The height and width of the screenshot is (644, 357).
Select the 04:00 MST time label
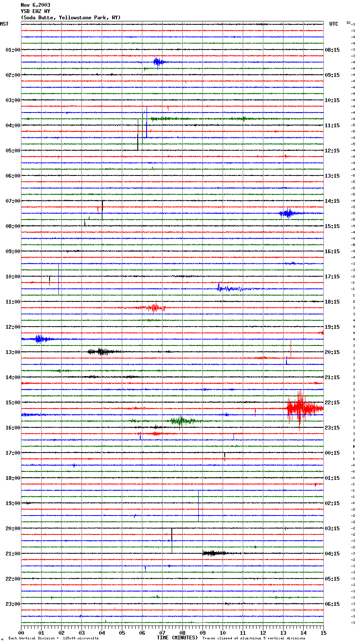(13, 126)
